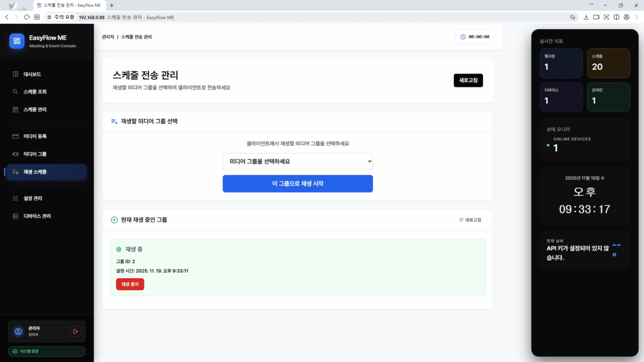Expand the browser tab list chevron
644x362 pixels.
(591, 5)
